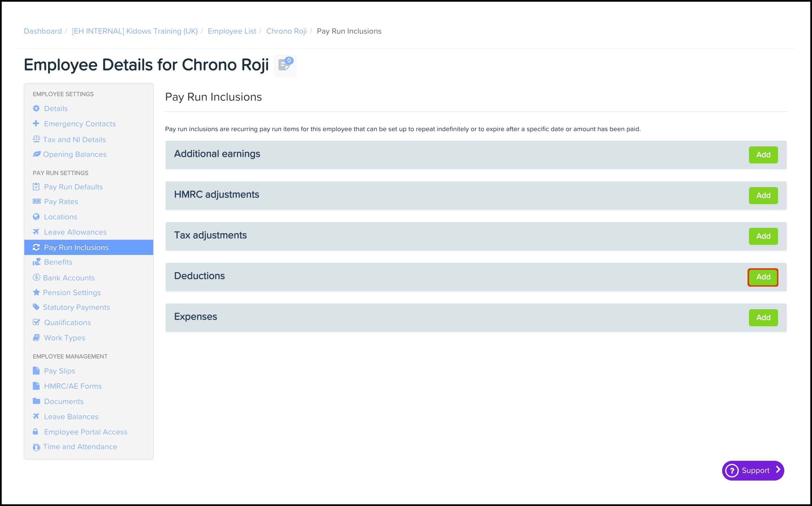Click the scales icon for Tax and NI
This screenshot has width=812, height=506.
tap(36, 139)
